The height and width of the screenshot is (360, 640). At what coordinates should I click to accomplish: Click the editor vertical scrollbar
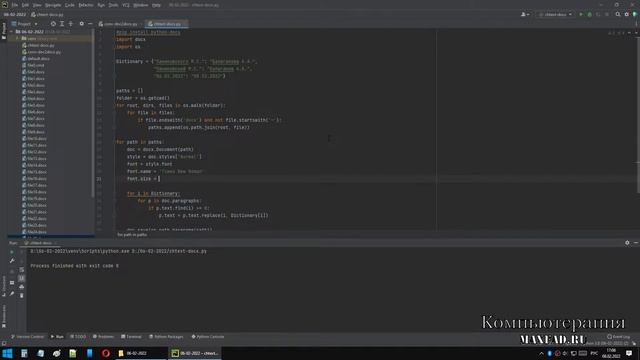(x=638, y=114)
